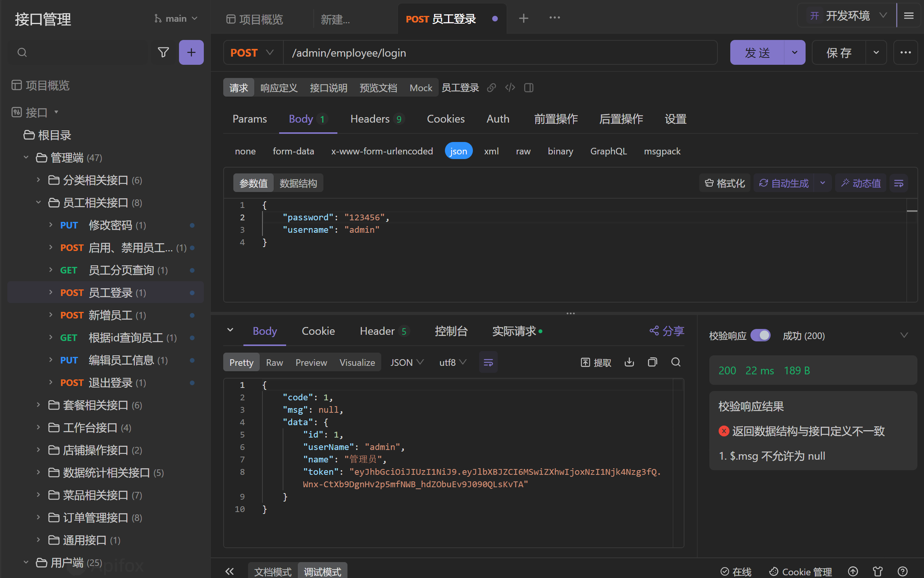
Task: Click the 发送 send button
Action: pyautogui.click(x=757, y=53)
